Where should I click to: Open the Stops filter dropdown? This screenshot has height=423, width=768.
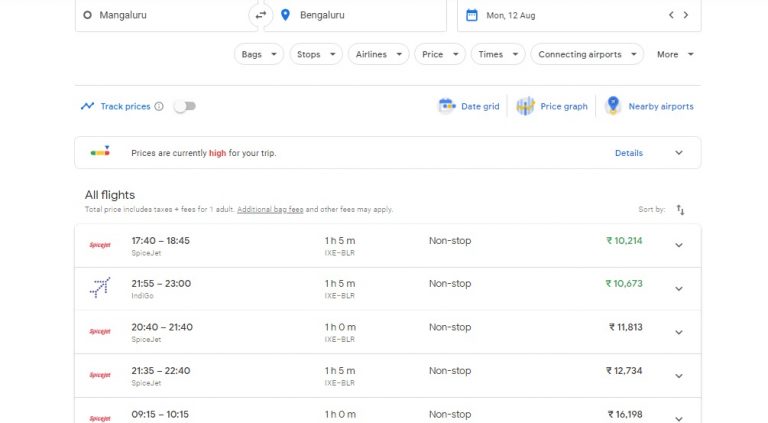316,54
